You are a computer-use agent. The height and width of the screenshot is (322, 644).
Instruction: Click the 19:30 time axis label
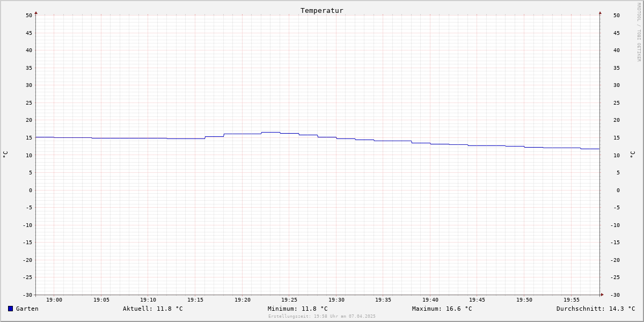pos(336,300)
